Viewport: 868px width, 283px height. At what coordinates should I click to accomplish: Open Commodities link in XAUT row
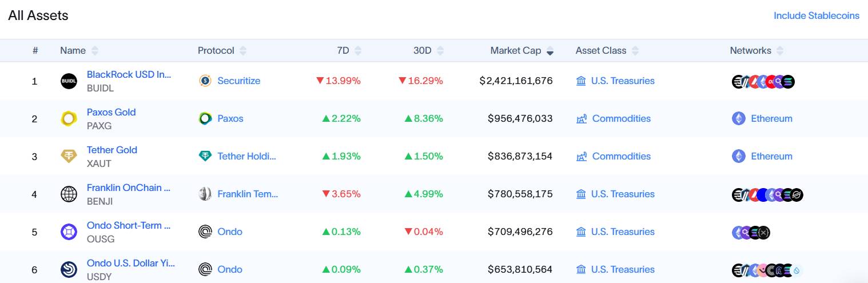tap(622, 156)
